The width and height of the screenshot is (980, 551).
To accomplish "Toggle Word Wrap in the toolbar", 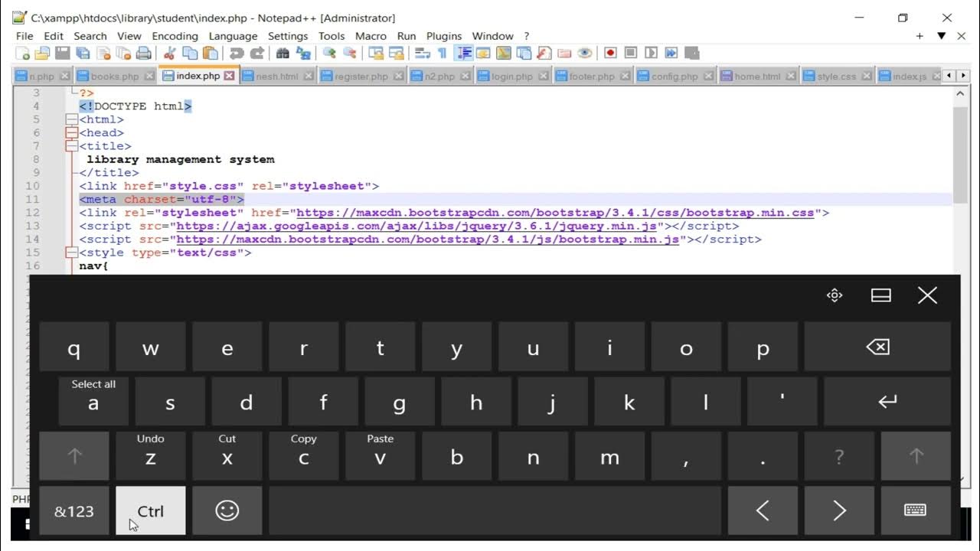I will (422, 53).
